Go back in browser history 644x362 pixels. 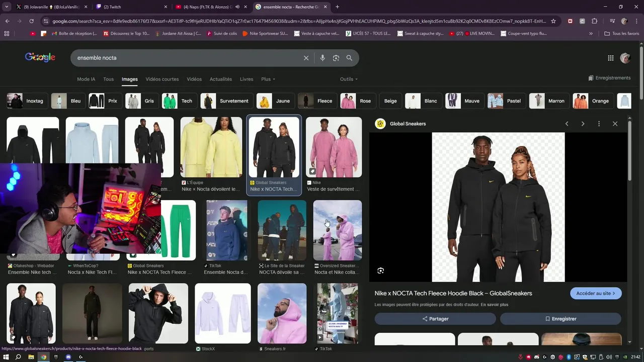8,21
